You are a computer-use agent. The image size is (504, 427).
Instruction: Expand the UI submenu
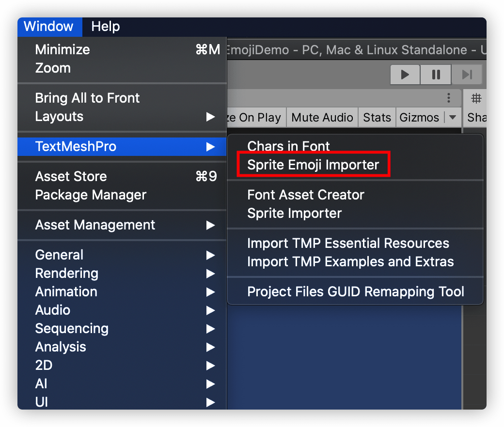click(122, 401)
